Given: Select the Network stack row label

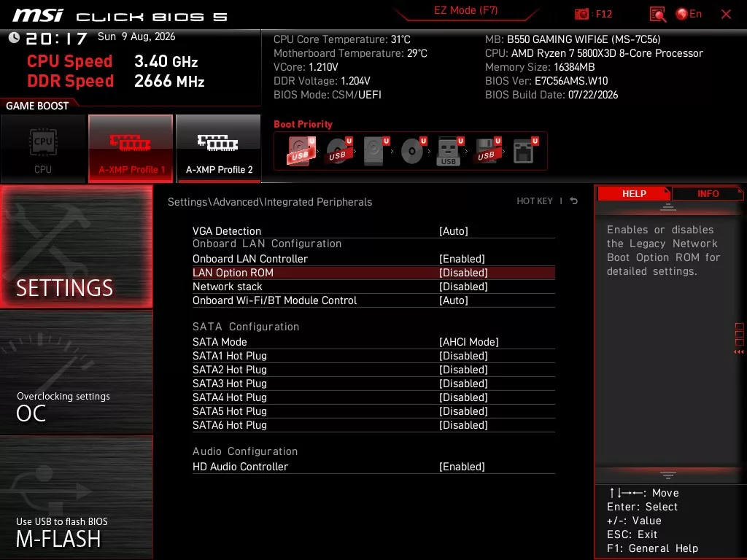Looking at the screenshot, I should click(228, 286).
